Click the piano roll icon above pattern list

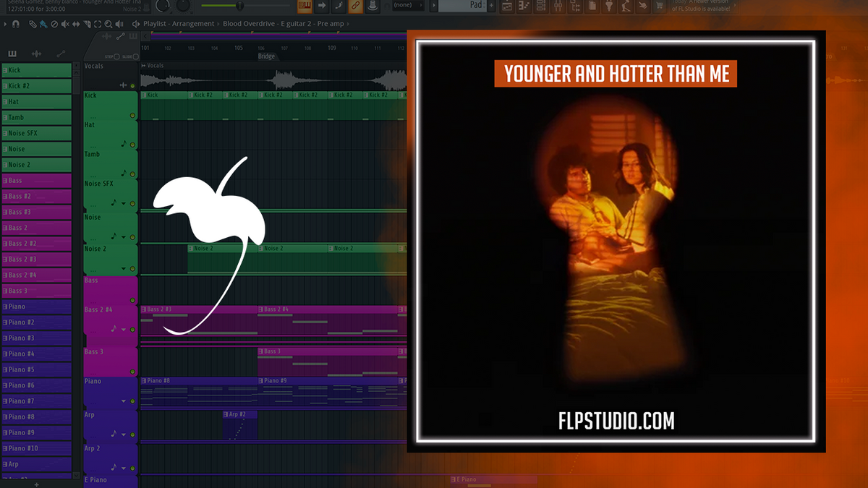point(12,53)
